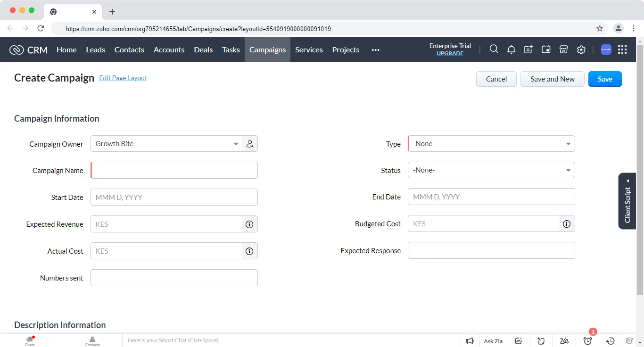Screen dimensions: 644x347
Task: Click the Start Date field
Action: point(174,197)
